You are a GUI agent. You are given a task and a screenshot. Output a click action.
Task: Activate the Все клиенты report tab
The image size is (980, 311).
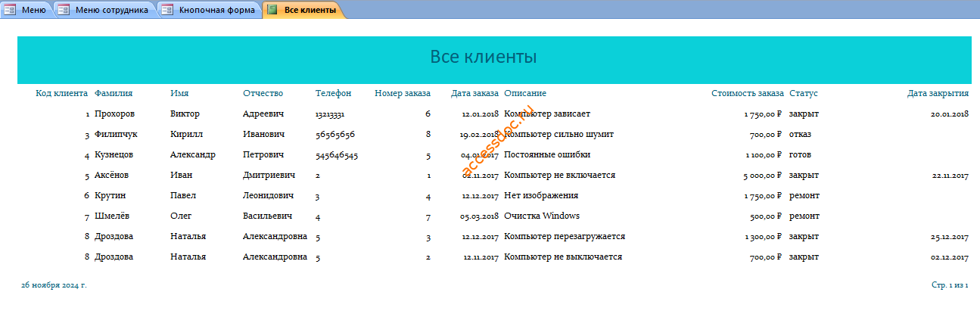pos(303,10)
